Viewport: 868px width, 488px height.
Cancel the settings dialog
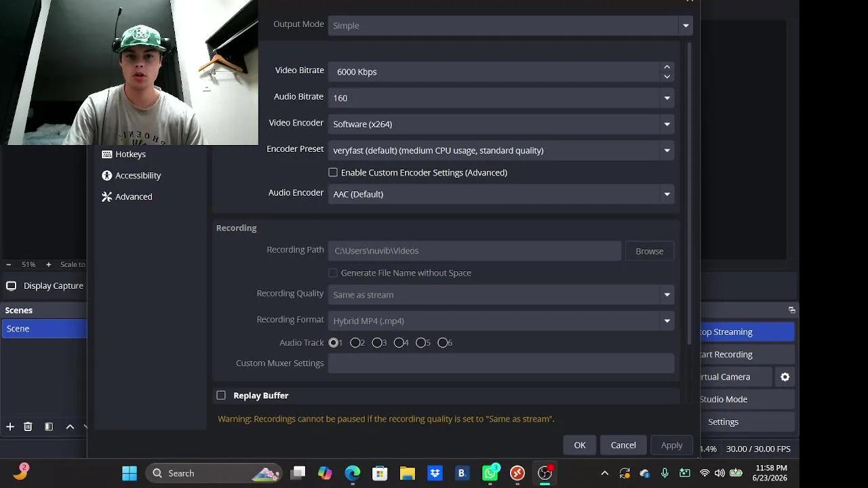(x=623, y=445)
